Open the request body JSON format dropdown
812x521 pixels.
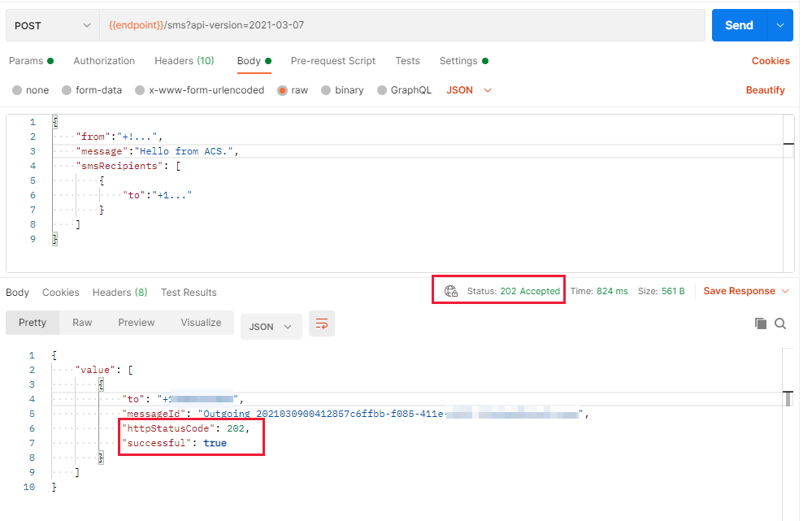tap(469, 90)
